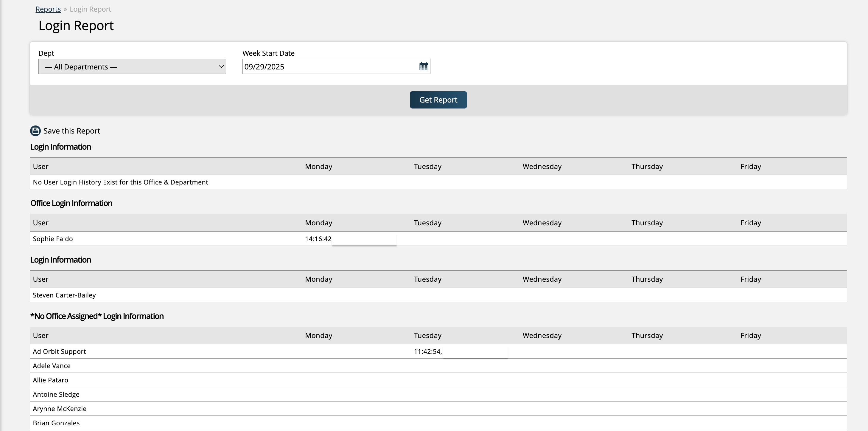The width and height of the screenshot is (868, 431).
Task: Select the Allie Pataro user row
Action: point(50,380)
